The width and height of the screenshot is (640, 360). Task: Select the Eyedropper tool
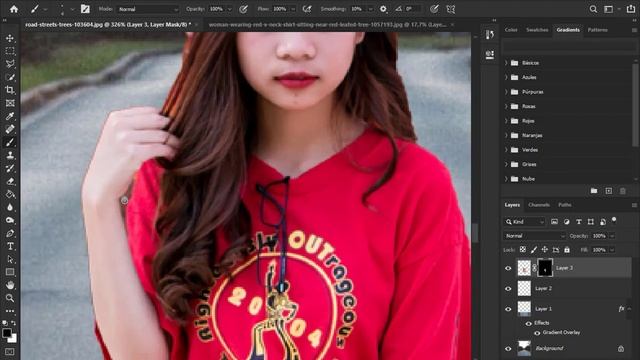point(10,116)
